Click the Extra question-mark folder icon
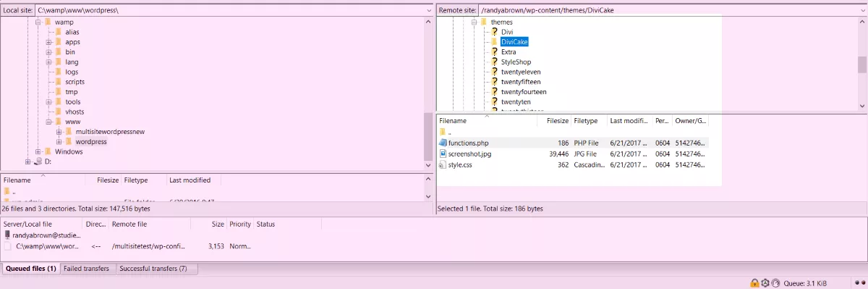This screenshot has height=289, width=868. coord(495,52)
